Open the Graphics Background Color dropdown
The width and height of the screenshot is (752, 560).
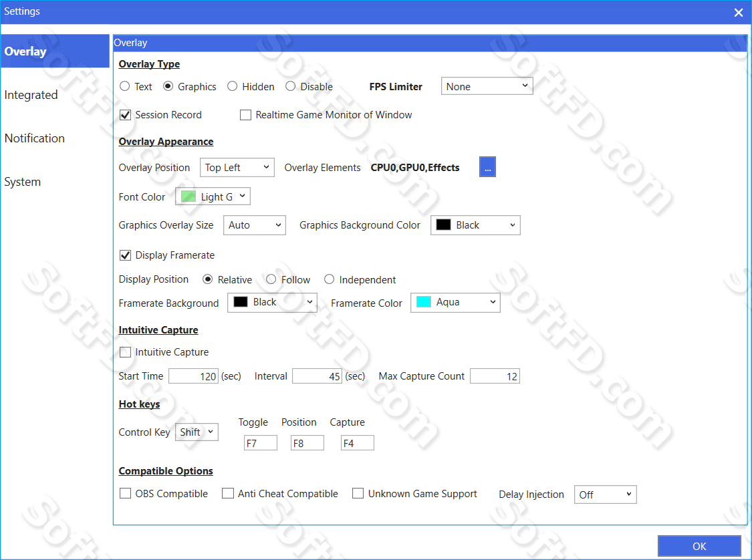point(475,225)
